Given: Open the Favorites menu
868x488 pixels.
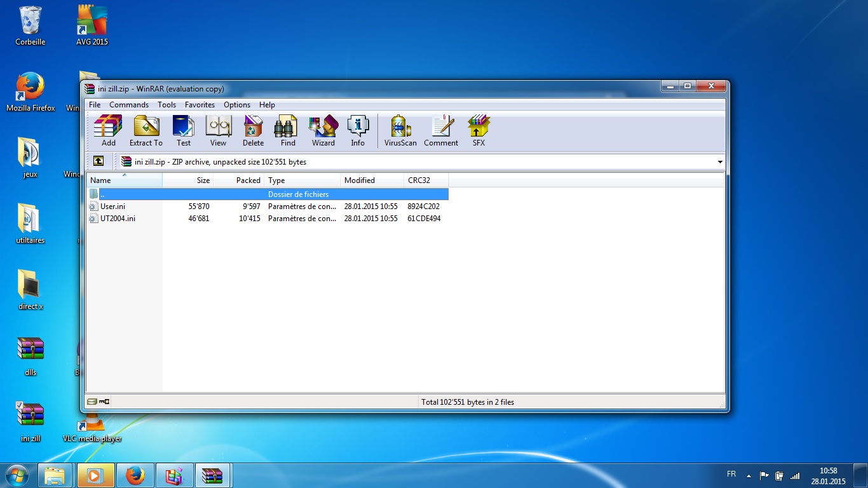Looking at the screenshot, I should click(200, 105).
